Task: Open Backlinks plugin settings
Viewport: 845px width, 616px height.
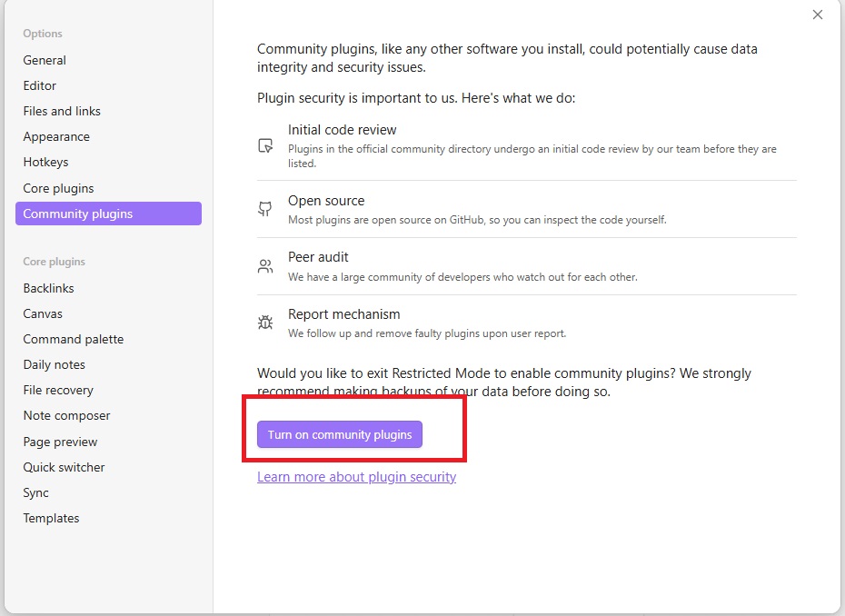Action: (x=49, y=288)
